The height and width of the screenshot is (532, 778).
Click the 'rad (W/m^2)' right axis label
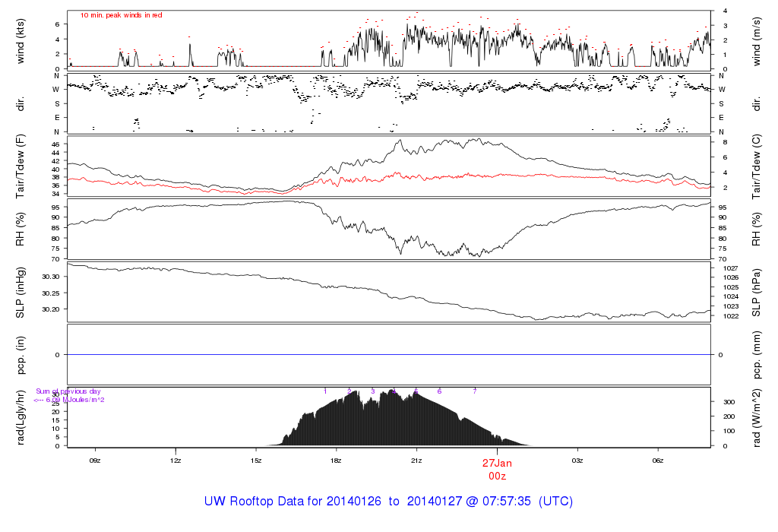point(757,418)
